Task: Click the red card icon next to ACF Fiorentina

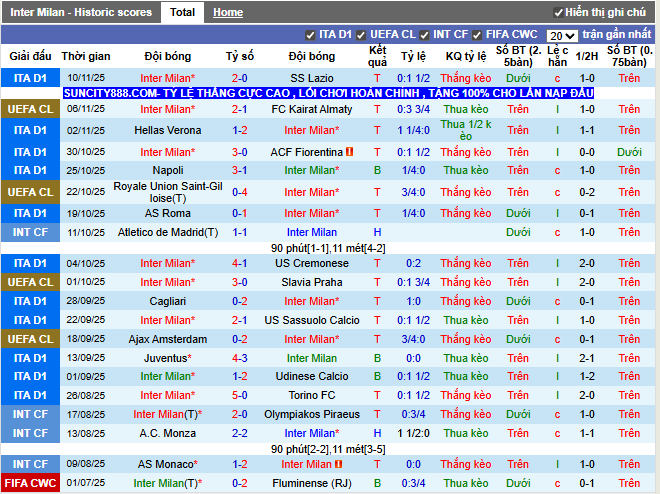Action: click(x=349, y=151)
